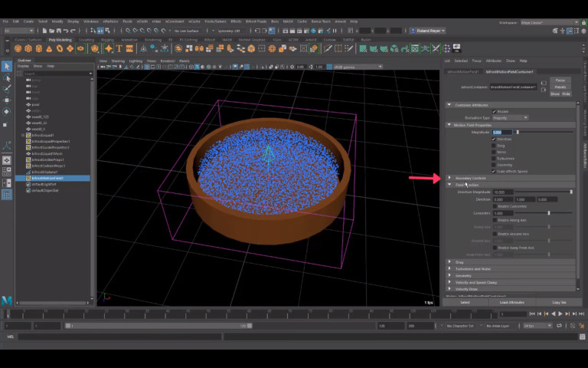Image resolution: width=588 pixels, height=368 pixels.
Task: Enable the Turbulence checkbox
Action: (x=494, y=159)
